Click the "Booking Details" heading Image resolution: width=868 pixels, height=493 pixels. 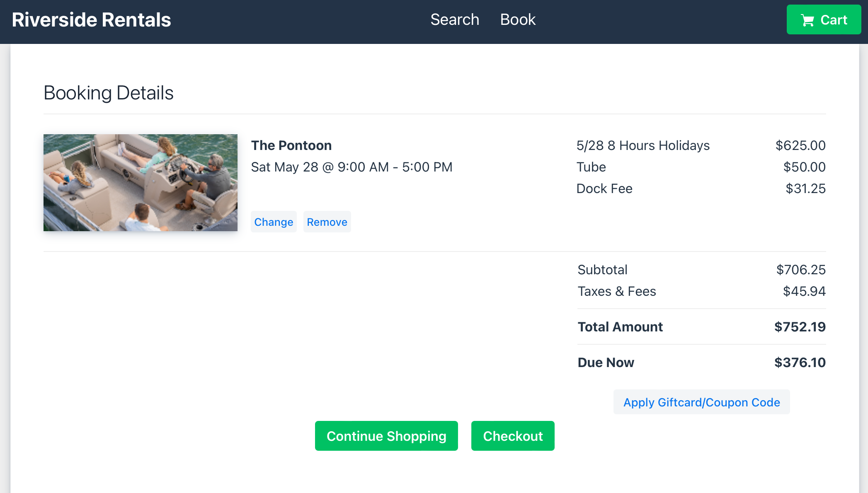point(109,93)
